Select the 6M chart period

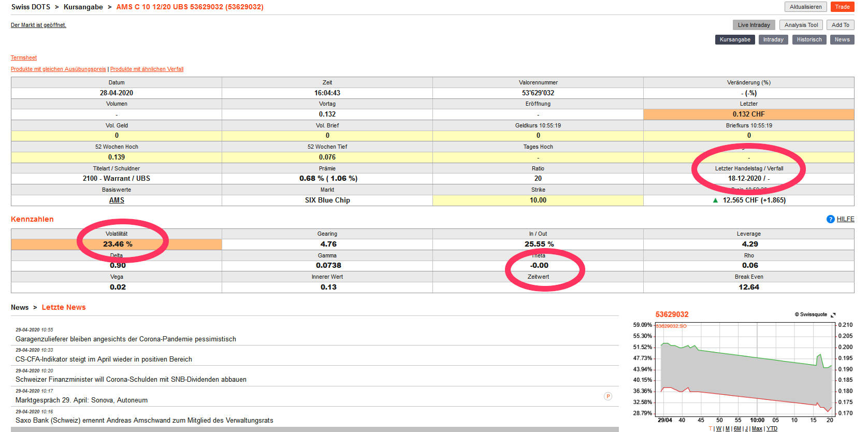[x=737, y=429]
